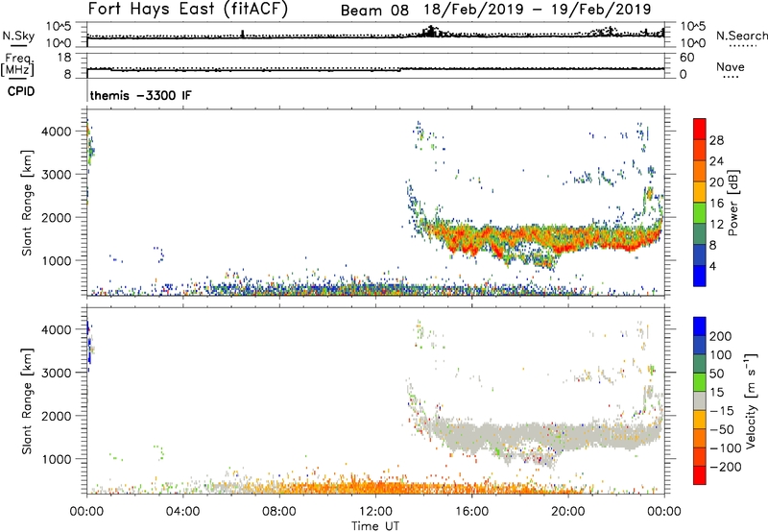Select the green 15–50 velocity swatch

coord(700,382)
